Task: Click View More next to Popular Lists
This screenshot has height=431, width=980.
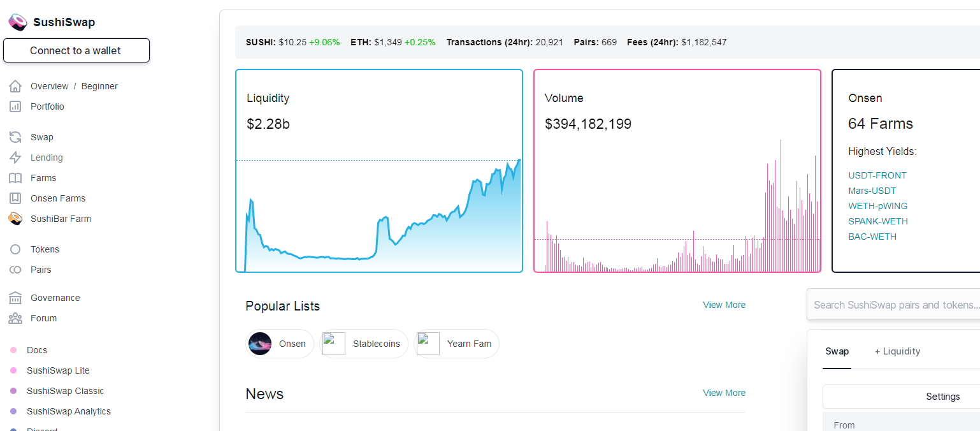Action: pos(724,305)
